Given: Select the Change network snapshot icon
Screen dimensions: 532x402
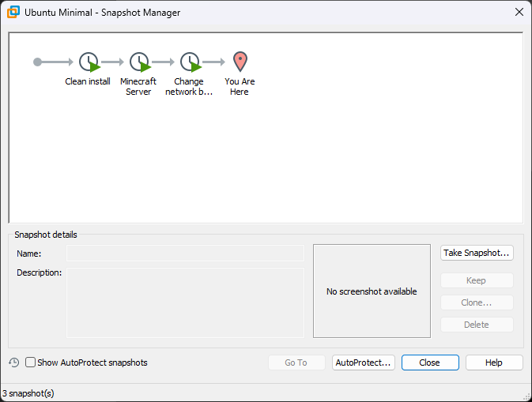Looking at the screenshot, I should pos(190,62).
